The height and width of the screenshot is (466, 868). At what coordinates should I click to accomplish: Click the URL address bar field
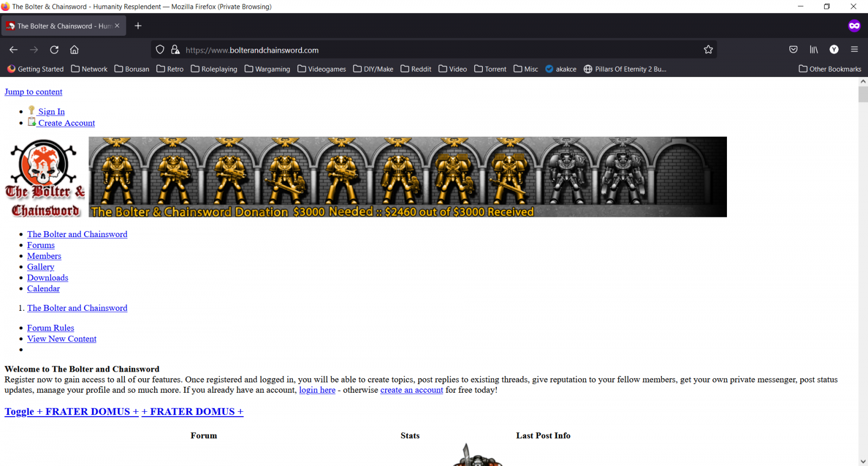434,50
